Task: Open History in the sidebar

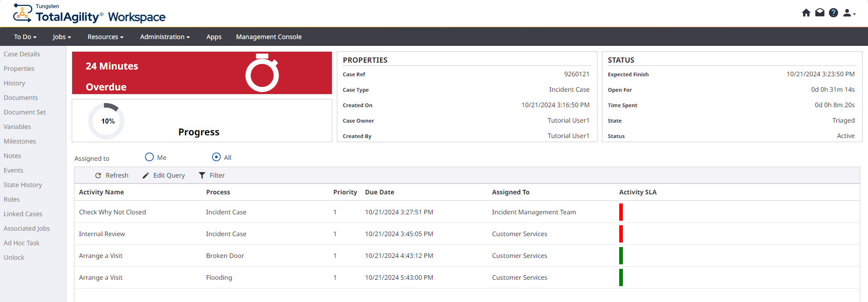Action: pos(15,83)
